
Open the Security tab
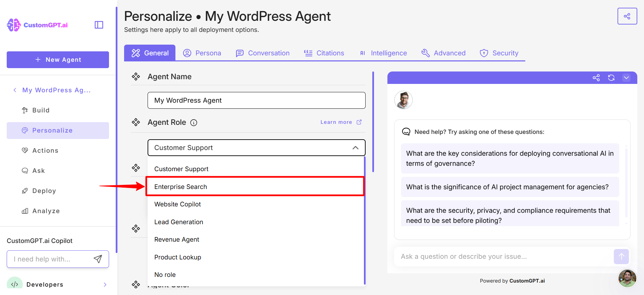pos(499,53)
